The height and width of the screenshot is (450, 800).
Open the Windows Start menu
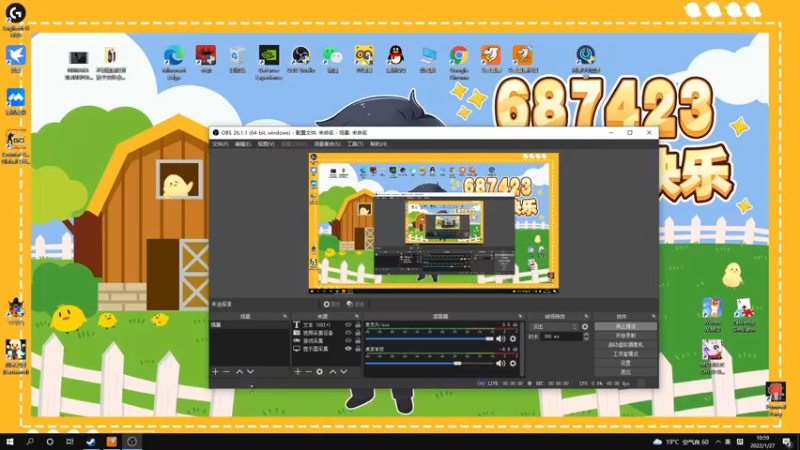point(9,442)
